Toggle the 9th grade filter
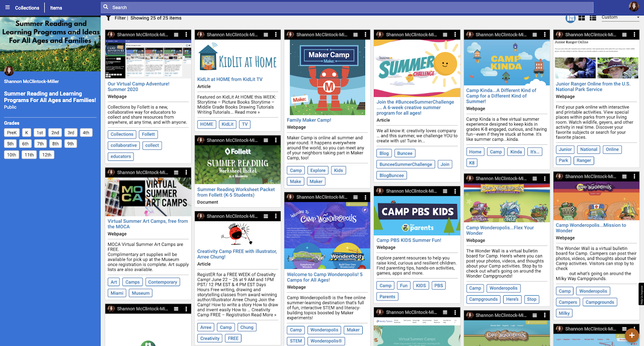The height and width of the screenshot is (346, 644). click(70, 144)
